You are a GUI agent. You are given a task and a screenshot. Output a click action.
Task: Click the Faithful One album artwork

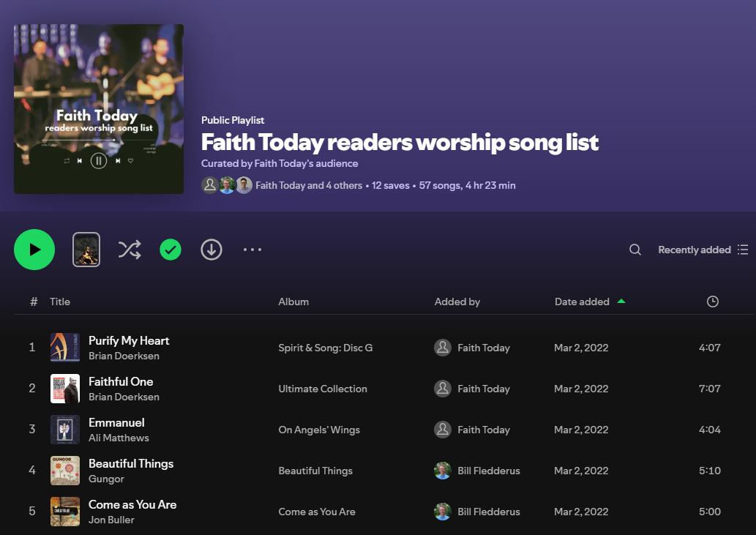(65, 389)
